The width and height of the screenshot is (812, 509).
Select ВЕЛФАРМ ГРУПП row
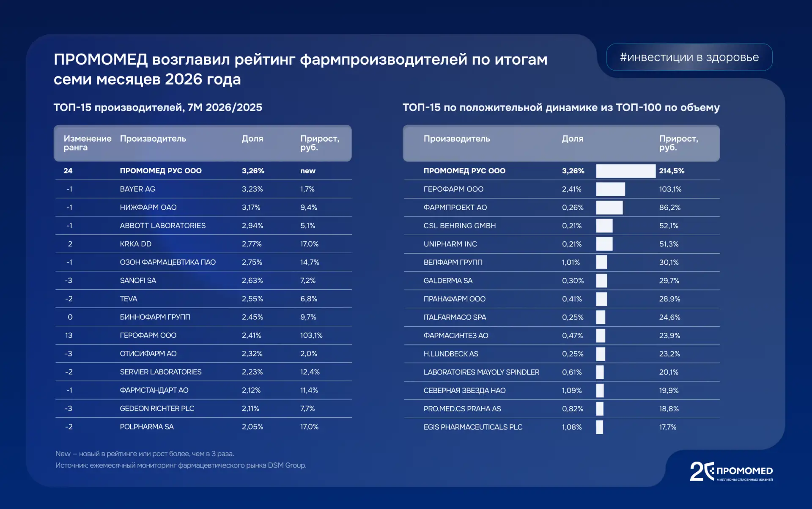coord(453,262)
